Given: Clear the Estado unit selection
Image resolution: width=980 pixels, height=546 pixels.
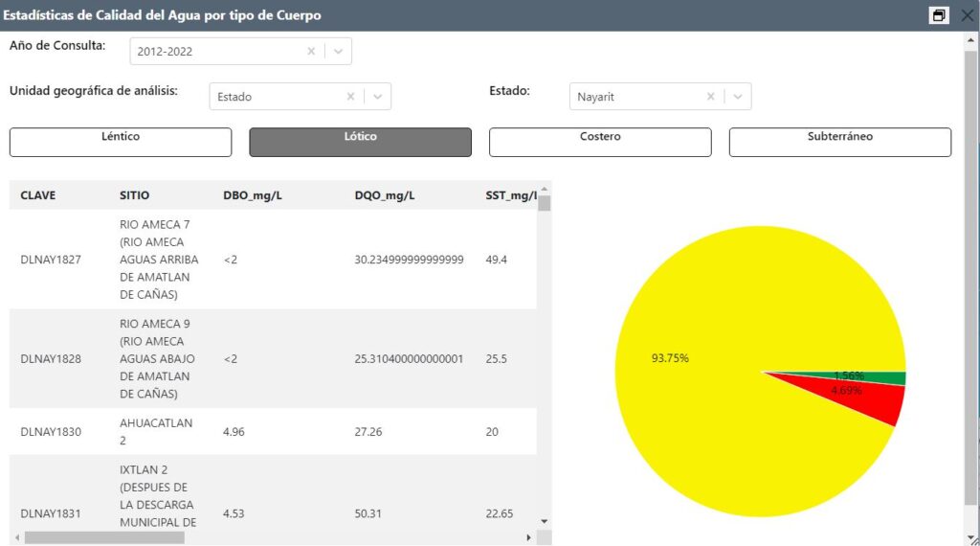Looking at the screenshot, I should [350, 97].
